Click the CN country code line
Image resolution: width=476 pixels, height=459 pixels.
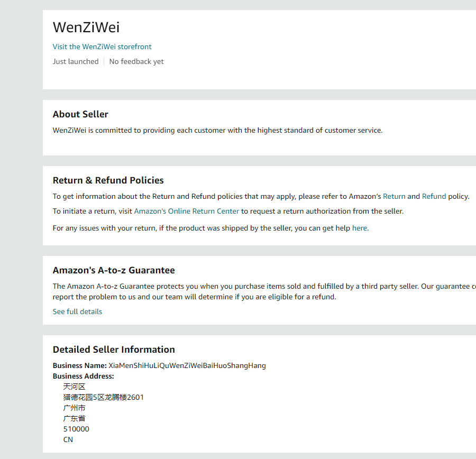coord(68,439)
